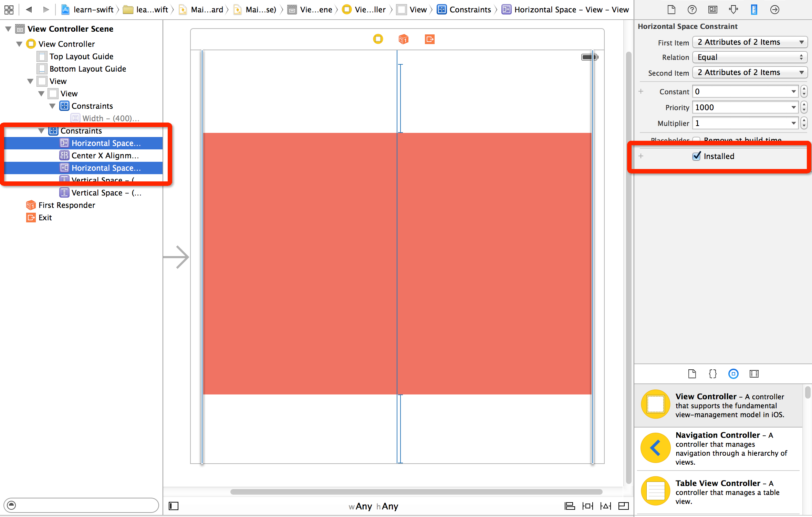Screen dimensions: 812x517
Task: Increase the Priority value with the stepper
Action: (804, 105)
